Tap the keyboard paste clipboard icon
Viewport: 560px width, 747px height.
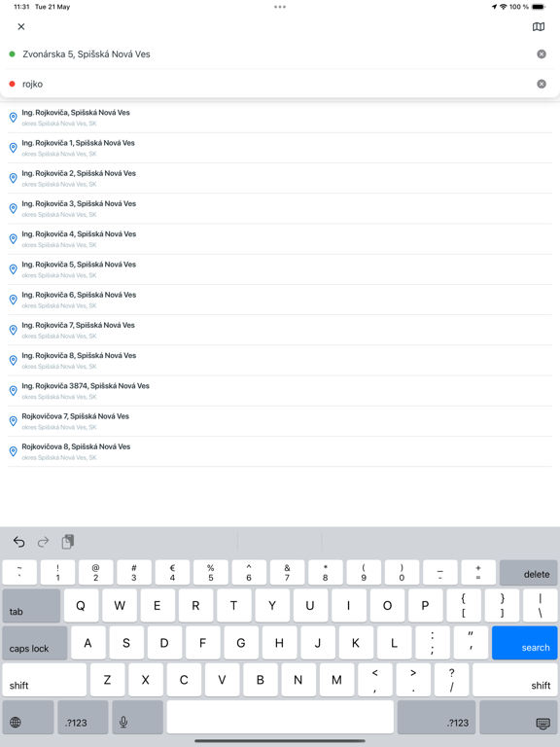68,542
